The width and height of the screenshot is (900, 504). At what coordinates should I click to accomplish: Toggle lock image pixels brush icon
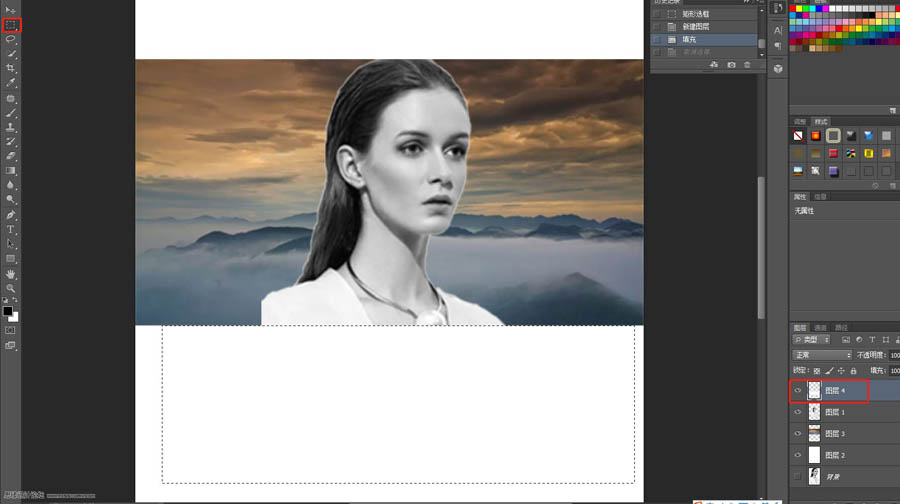click(x=829, y=371)
